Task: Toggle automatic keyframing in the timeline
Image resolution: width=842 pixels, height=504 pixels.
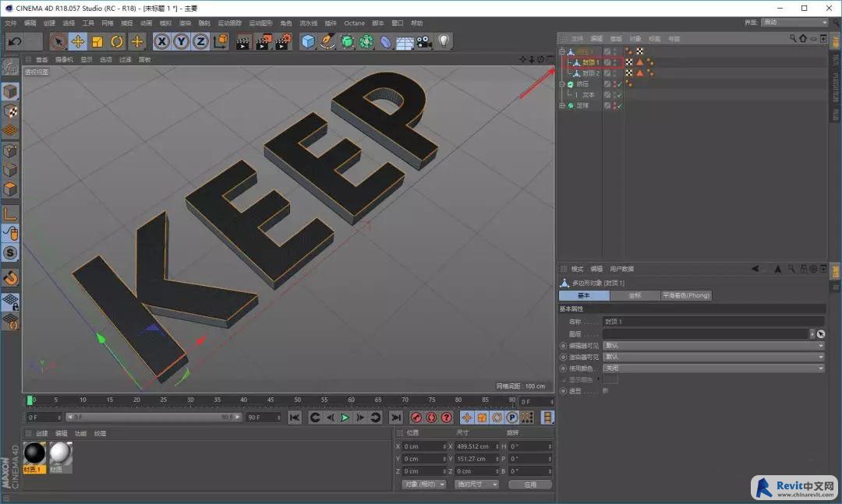Action: click(x=431, y=418)
